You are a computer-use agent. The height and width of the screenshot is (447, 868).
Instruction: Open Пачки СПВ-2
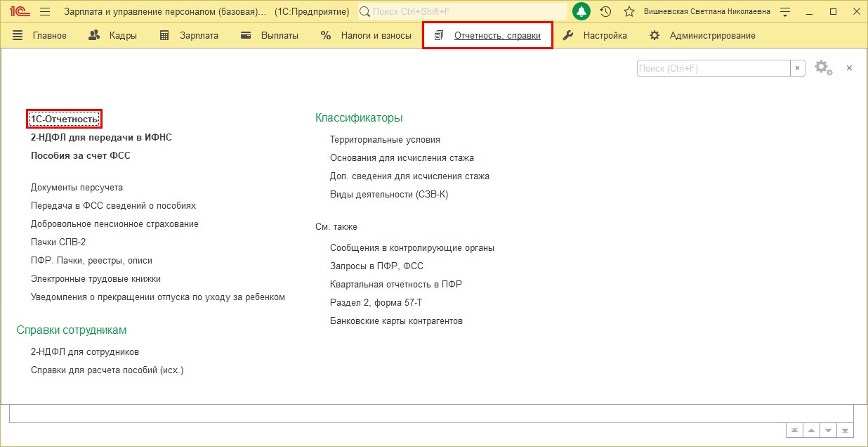click(x=58, y=242)
